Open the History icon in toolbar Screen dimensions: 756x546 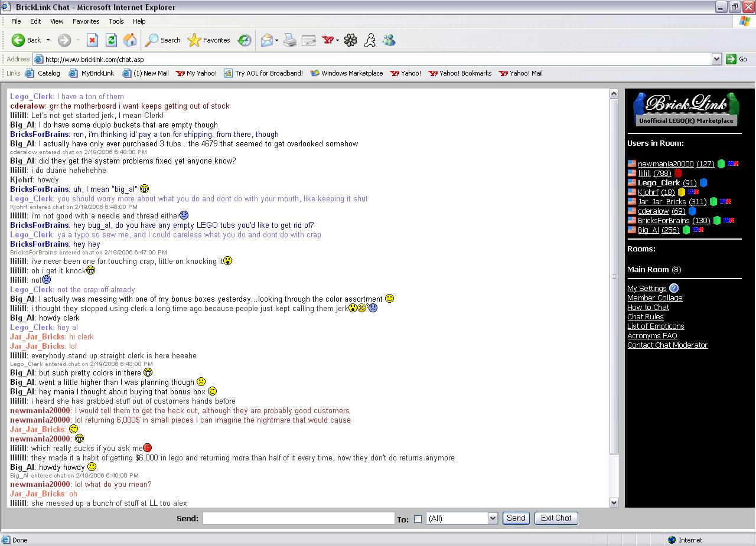click(245, 40)
